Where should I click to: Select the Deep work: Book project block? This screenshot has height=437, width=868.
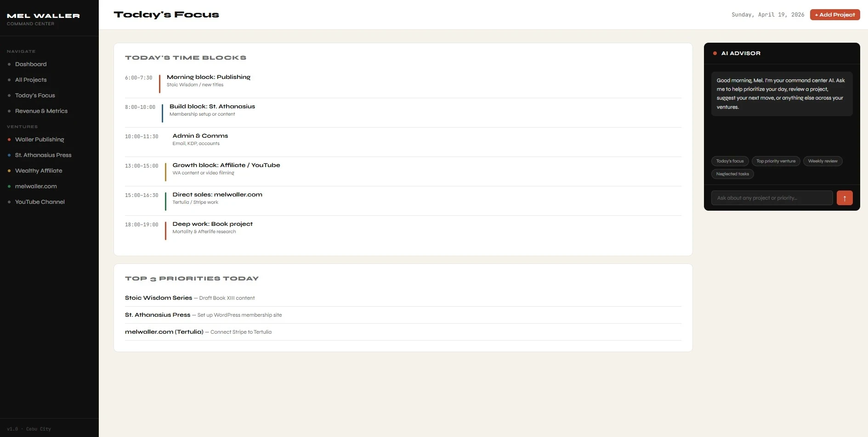[x=212, y=224]
